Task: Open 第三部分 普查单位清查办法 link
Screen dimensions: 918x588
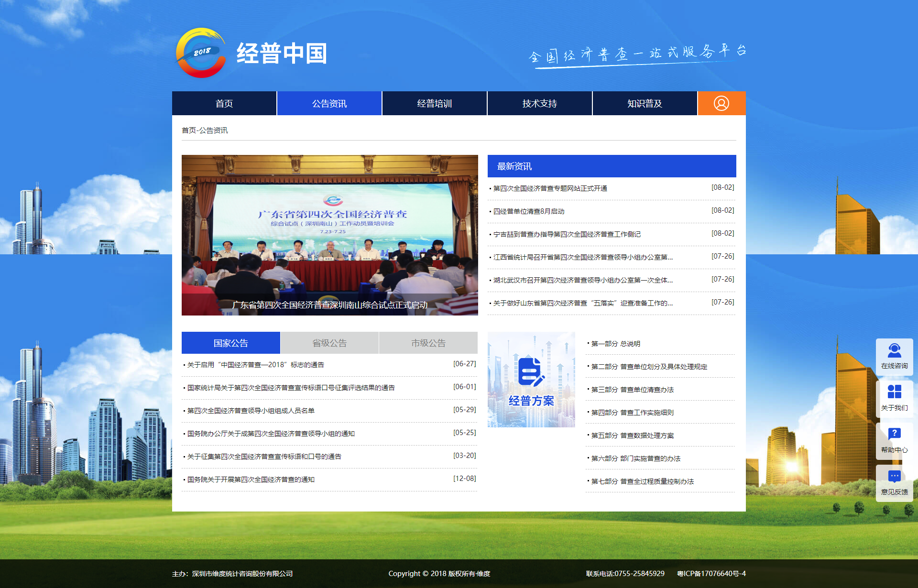Action: click(x=632, y=390)
